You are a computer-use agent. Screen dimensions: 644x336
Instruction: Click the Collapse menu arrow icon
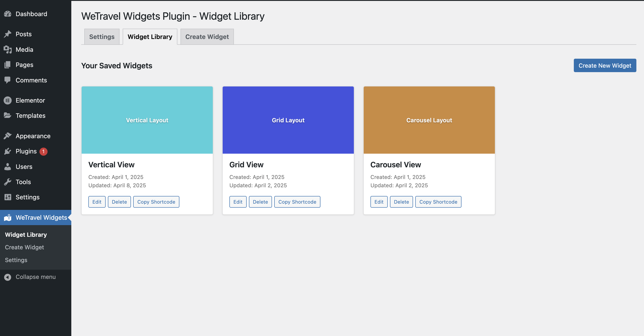pos(7,277)
